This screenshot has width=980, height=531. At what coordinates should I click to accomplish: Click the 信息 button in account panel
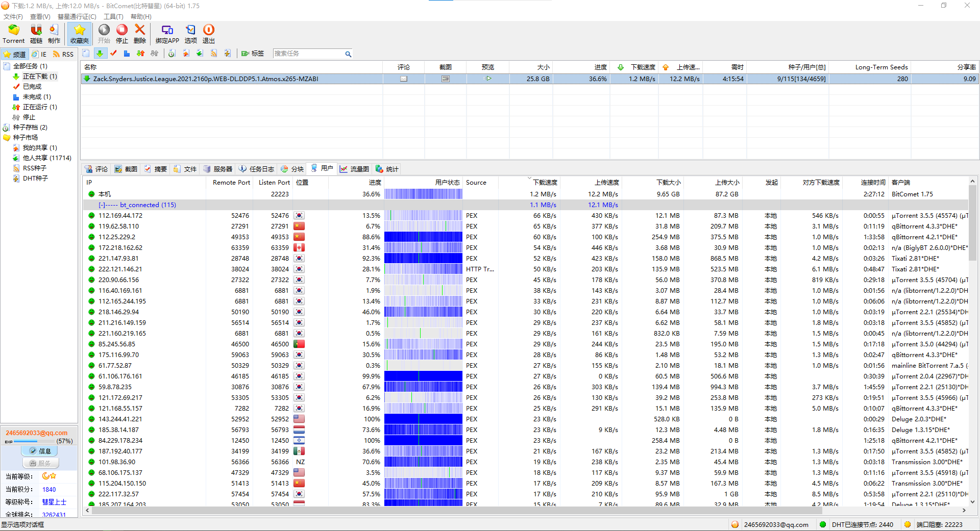pyautogui.click(x=40, y=451)
